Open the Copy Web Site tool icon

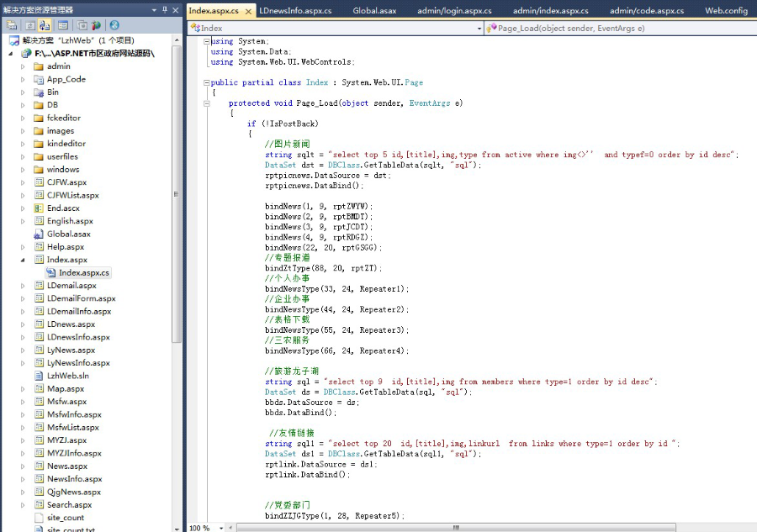80,24
